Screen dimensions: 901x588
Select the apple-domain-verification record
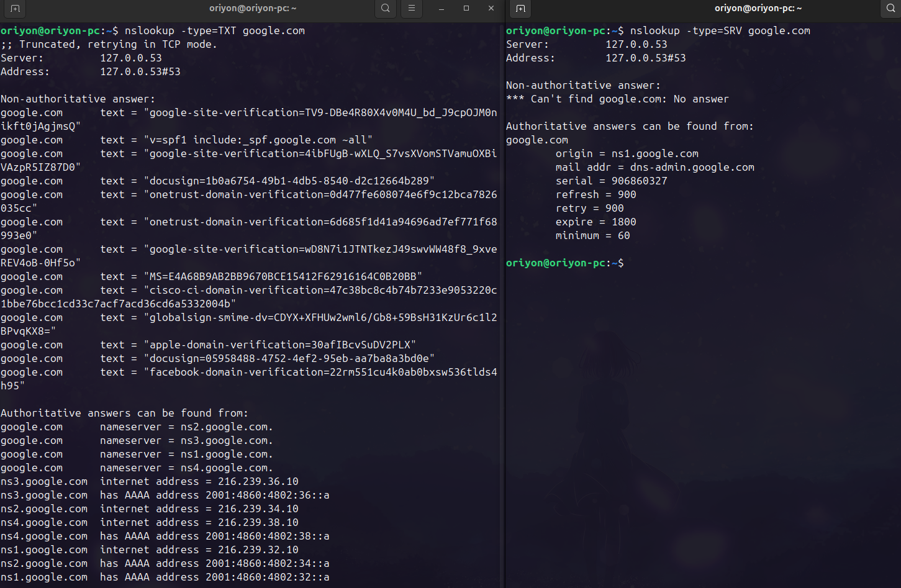click(209, 345)
